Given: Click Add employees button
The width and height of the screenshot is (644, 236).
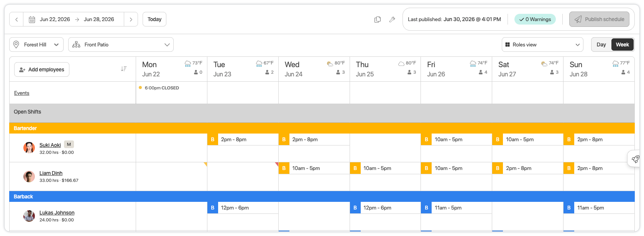Looking at the screenshot, I should (42, 69).
